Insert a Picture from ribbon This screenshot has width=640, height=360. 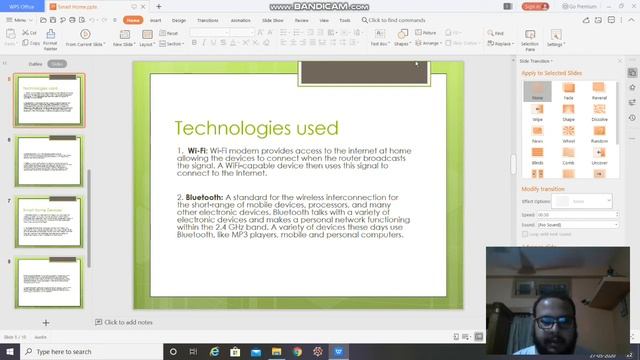(x=426, y=33)
